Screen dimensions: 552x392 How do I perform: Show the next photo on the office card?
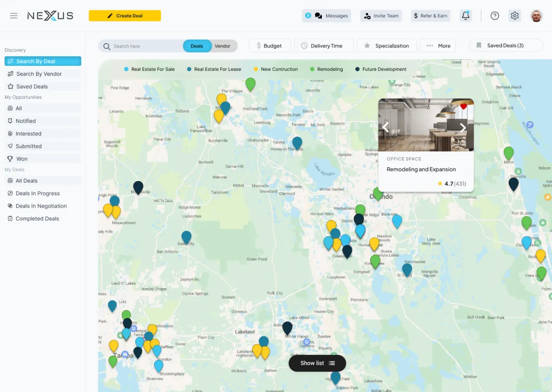click(463, 127)
